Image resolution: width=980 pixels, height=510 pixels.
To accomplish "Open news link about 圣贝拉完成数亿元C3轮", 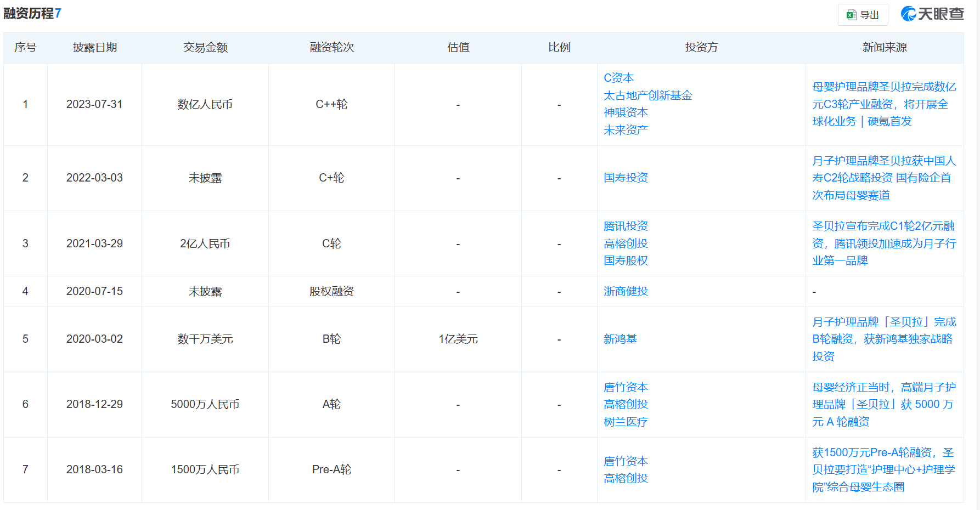I will 884,104.
